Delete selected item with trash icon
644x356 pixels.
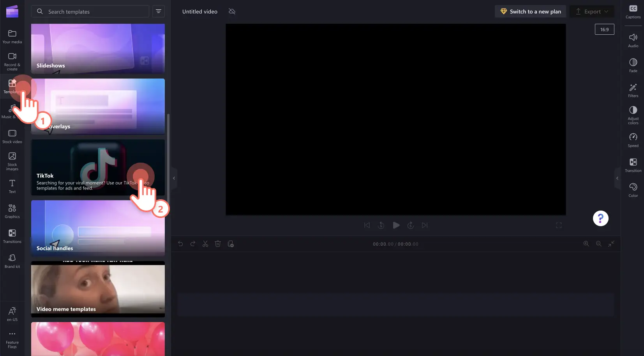coord(218,244)
